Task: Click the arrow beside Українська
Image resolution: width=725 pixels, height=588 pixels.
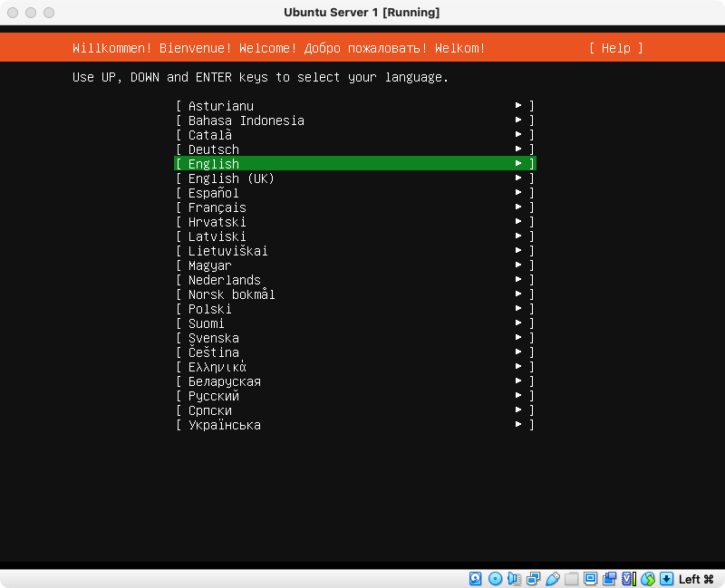Action: (518, 425)
